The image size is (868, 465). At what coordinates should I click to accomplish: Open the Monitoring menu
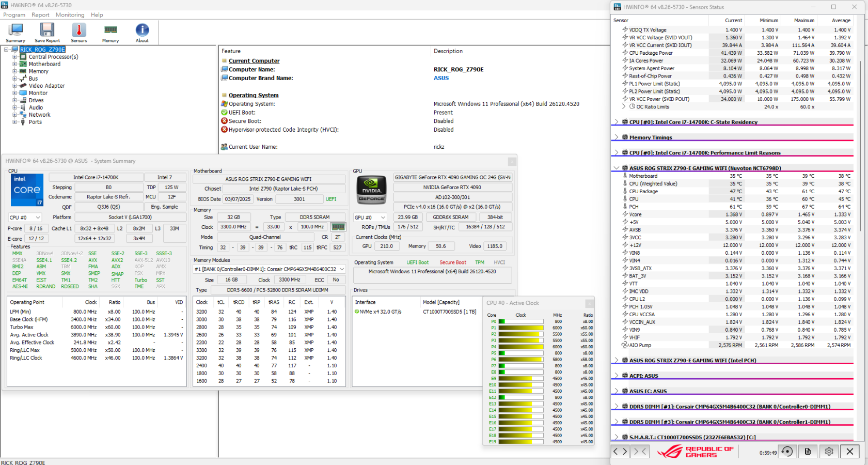tap(70, 15)
